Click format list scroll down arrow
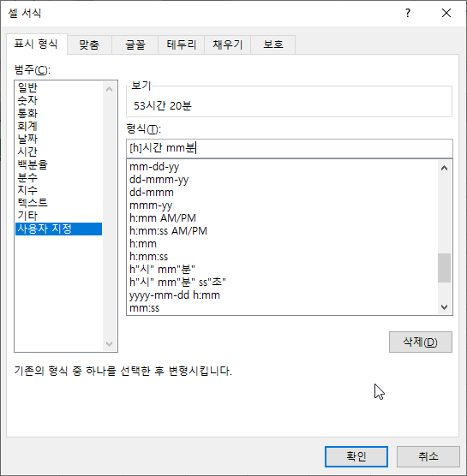This screenshot has width=467, height=476. coord(444,307)
